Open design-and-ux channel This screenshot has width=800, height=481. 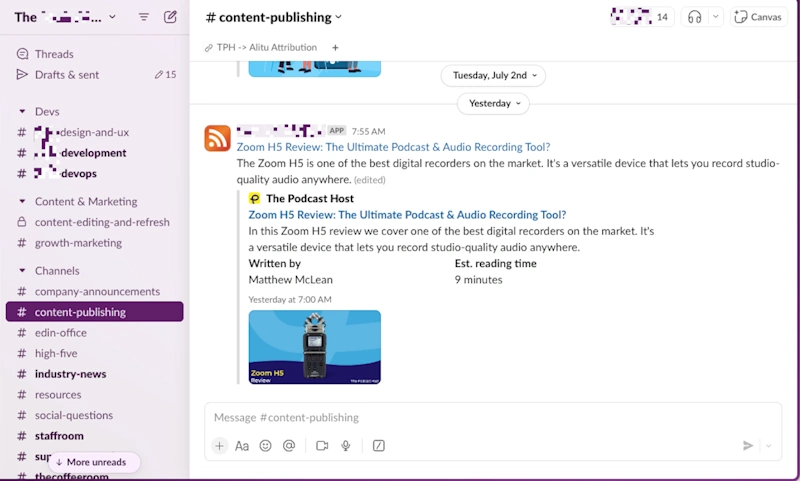click(x=95, y=132)
